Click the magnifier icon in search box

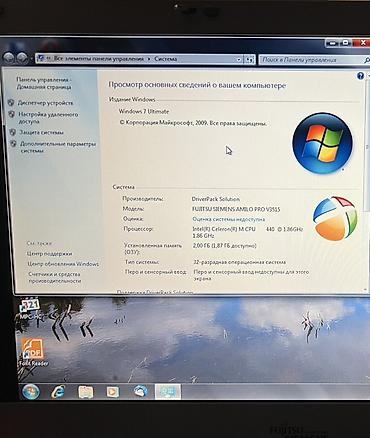point(366,60)
